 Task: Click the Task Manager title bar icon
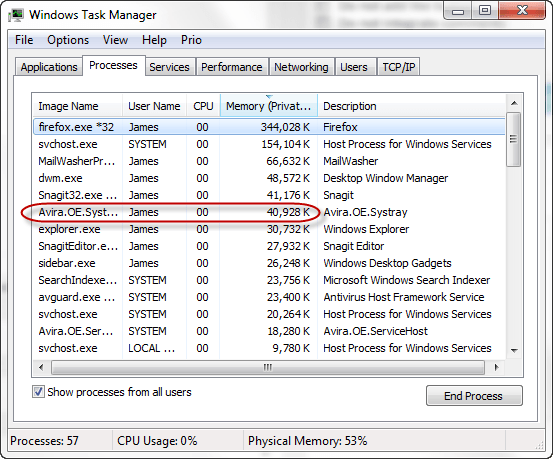point(16,14)
